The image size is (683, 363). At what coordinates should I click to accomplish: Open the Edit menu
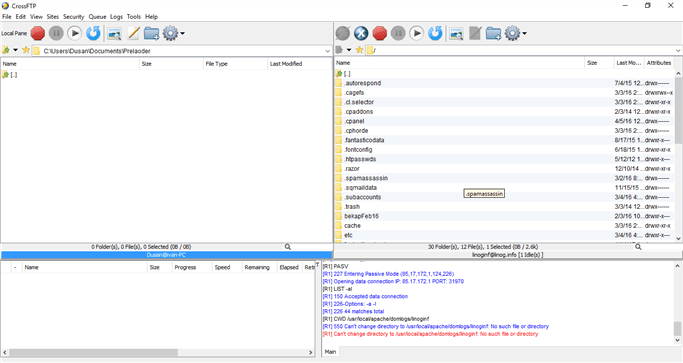(x=21, y=17)
